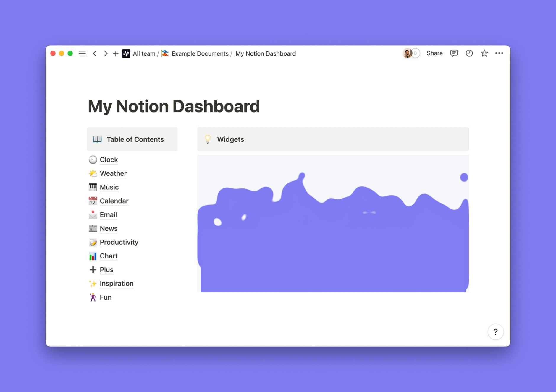The image size is (556, 392).
Task: Open the Weather page link
Action: [x=113, y=173]
